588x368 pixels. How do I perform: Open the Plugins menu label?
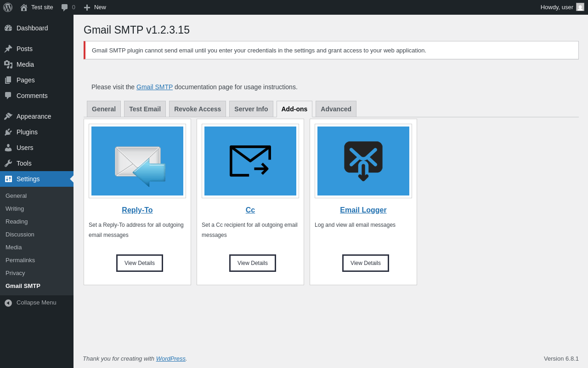(x=27, y=132)
